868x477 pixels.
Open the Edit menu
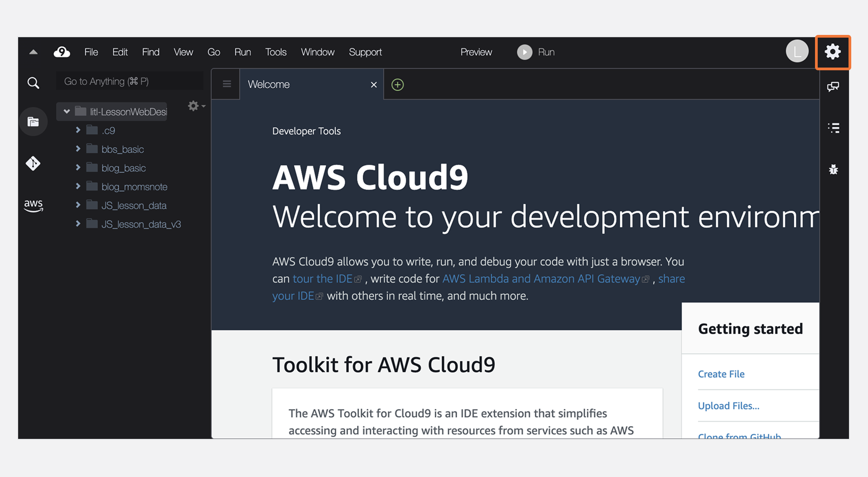pos(120,52)
